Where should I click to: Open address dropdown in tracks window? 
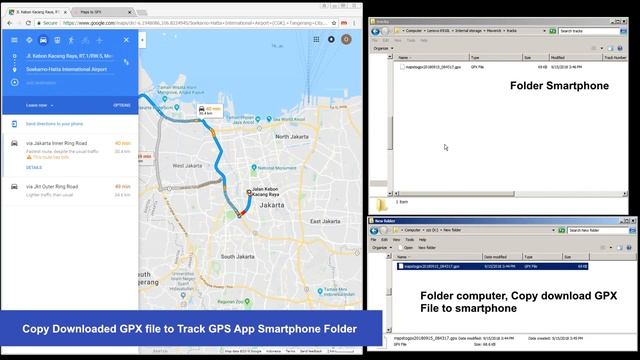544,31
